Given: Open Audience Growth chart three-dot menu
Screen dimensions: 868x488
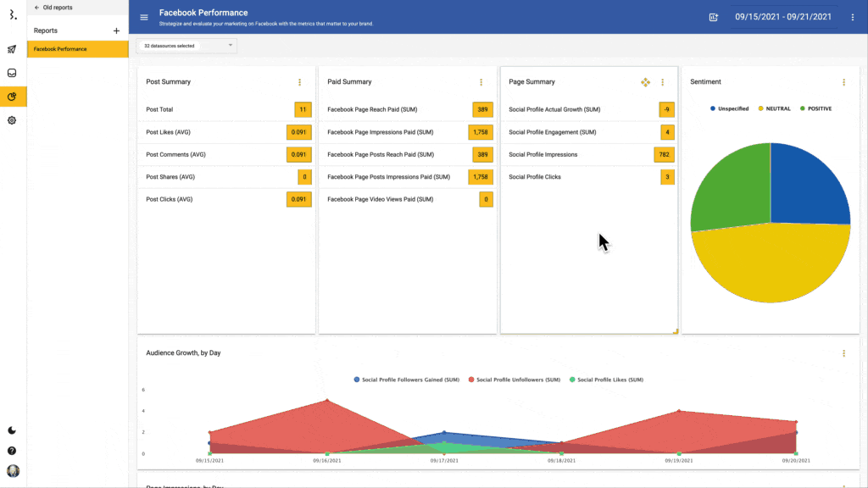Looking at the screenshot, I should [843, 353].
